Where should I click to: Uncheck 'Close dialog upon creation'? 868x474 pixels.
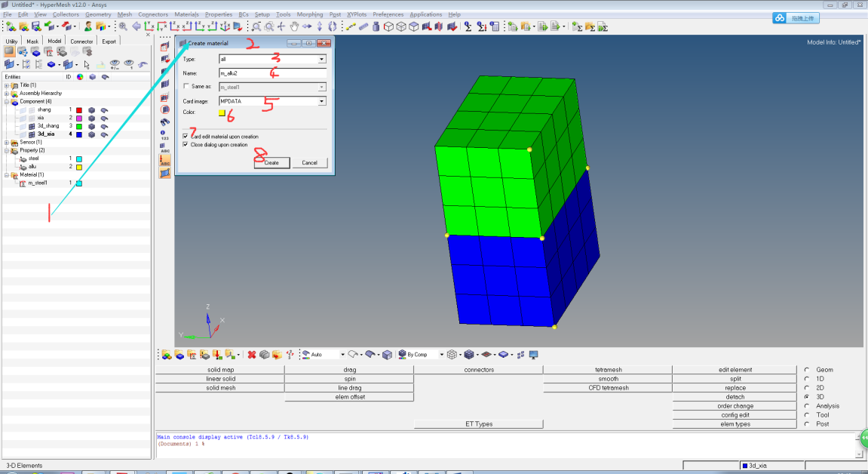(x=186, y=144)
